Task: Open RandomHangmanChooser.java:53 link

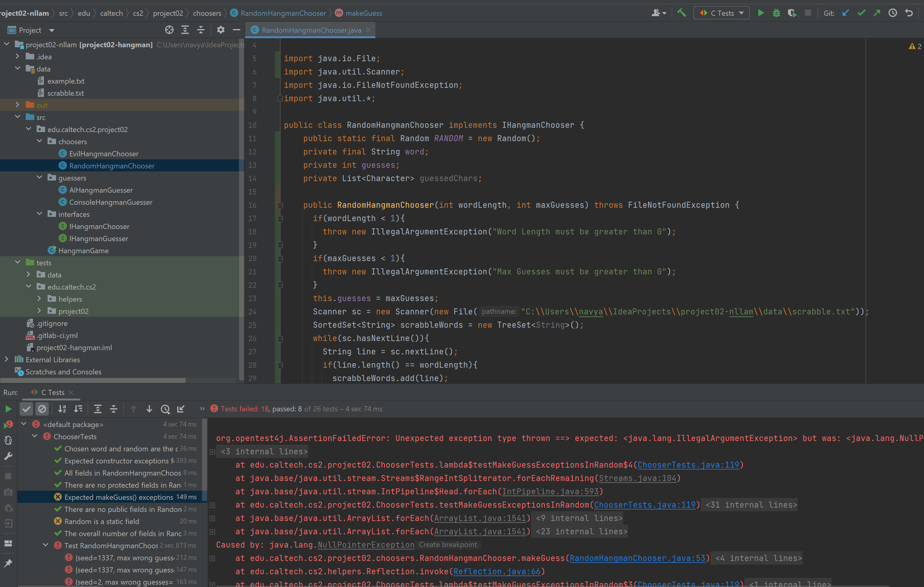Action: point(637,558)
